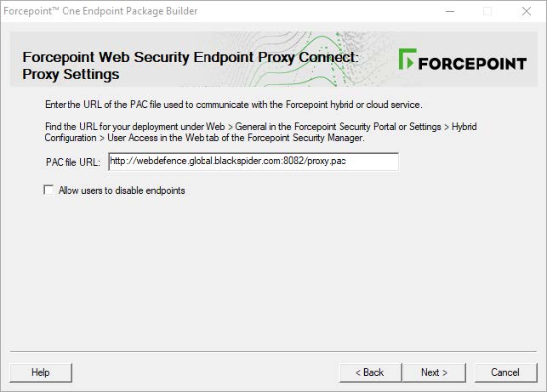Go back with the Back button
The height and width of the screenshot is (392, 547).
[371, 372]
